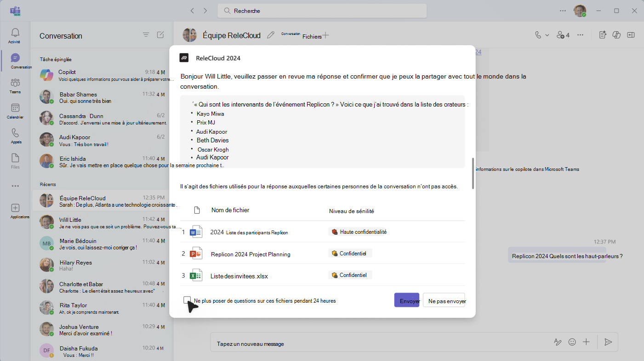The image size is (644, 361).
Task: Open 'Replicon 2024 Project Planning' file
Action: pyautogui.click(x=251, y=254)
